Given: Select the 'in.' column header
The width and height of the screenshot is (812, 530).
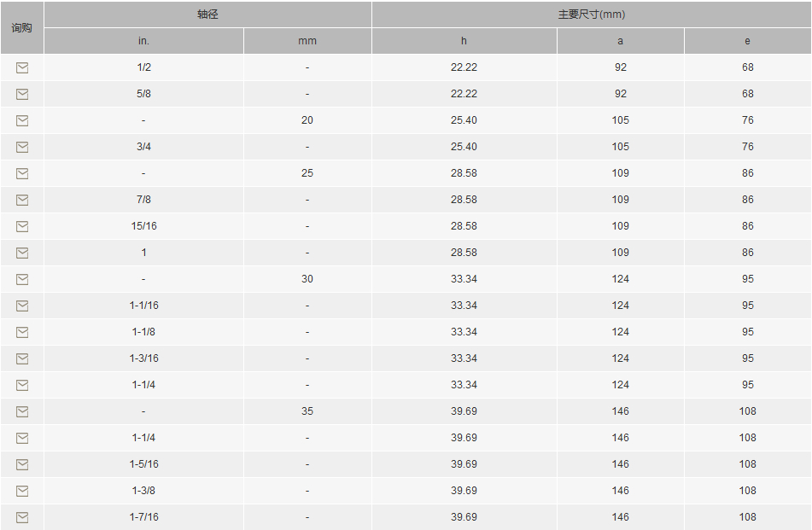Looking at the screenshot, I should click(x=143, y=41).
